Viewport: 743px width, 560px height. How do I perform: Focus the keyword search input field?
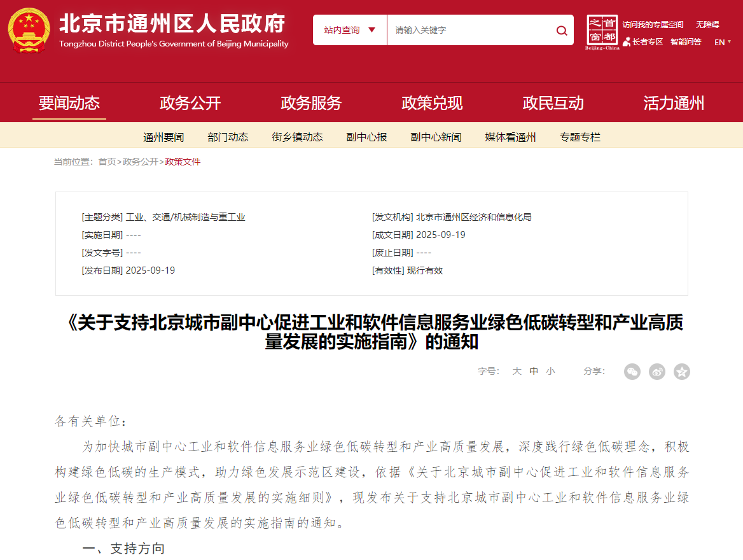pos(468,30)
